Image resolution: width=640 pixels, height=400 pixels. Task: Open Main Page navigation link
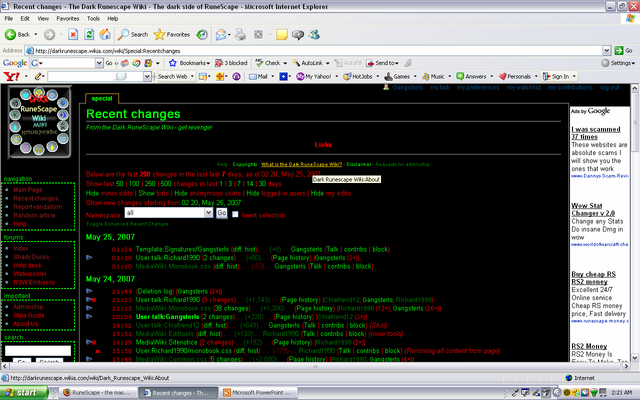[28, 190]
